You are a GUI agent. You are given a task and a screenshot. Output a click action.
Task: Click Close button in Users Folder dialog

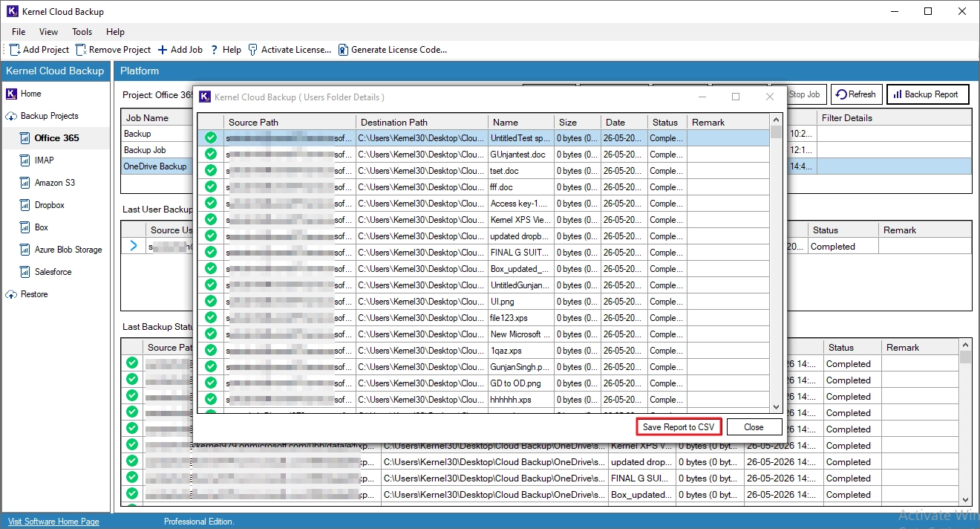pos(754,427)
